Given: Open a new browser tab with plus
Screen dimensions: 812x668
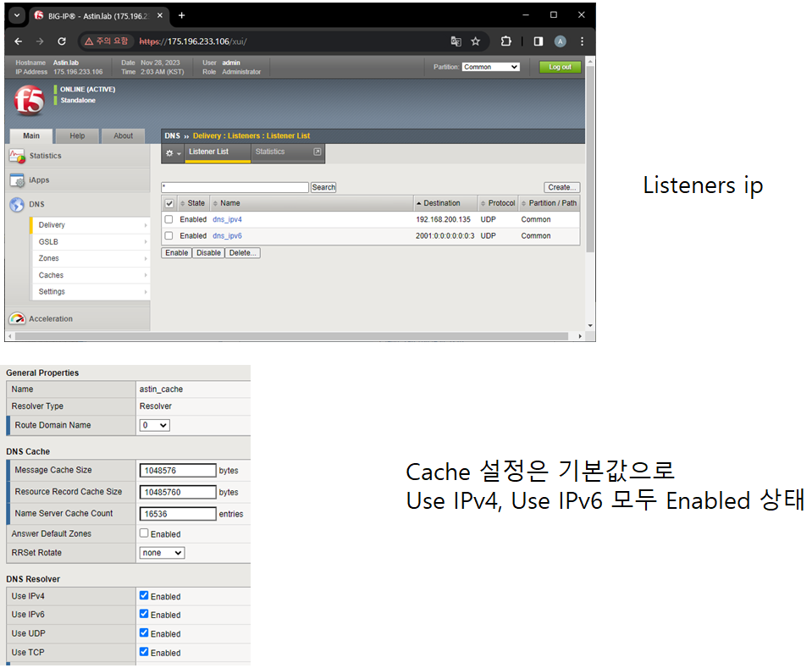Looking at the screenshot, I should (181, 15).
